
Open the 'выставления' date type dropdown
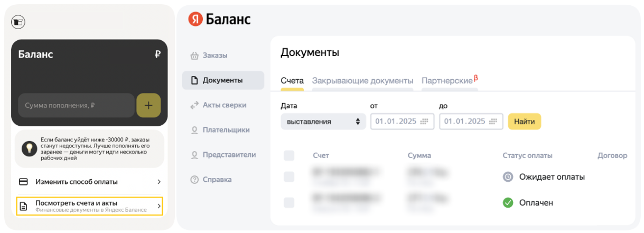[x=323, y=122]
